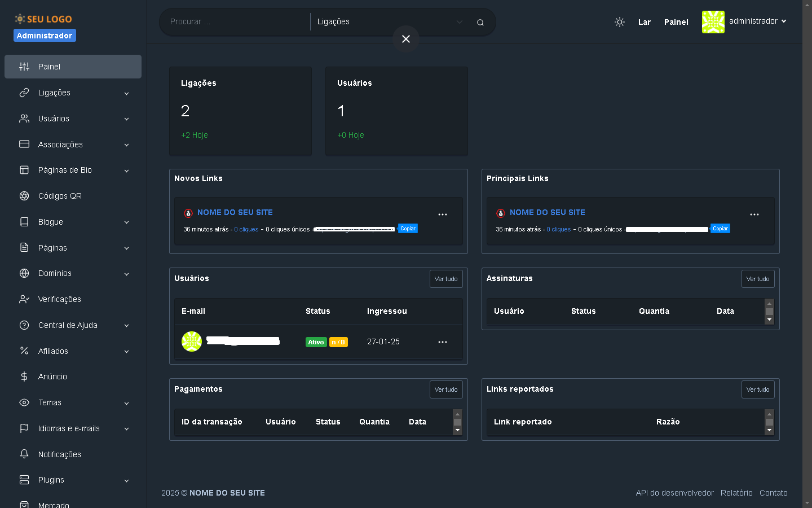Open the Ligações search type dropdown

coord(389,22)
